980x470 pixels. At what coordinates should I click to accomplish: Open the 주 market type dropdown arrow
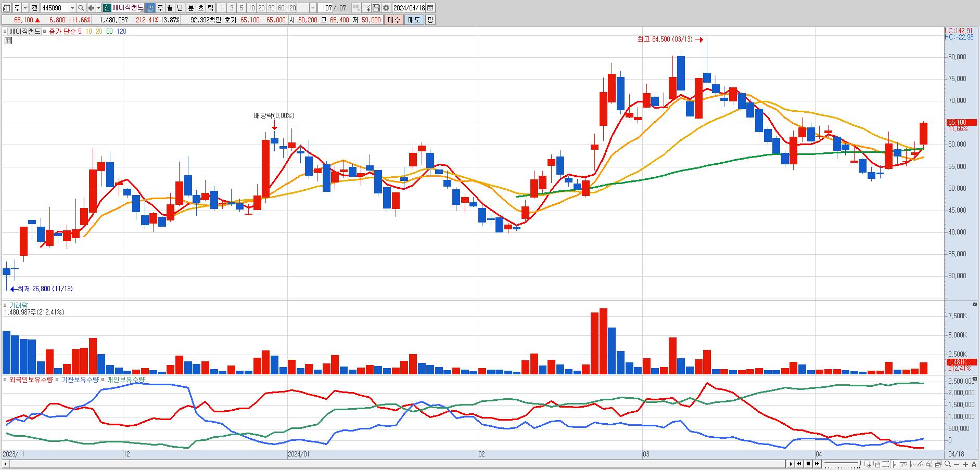[x=25, y=8]
